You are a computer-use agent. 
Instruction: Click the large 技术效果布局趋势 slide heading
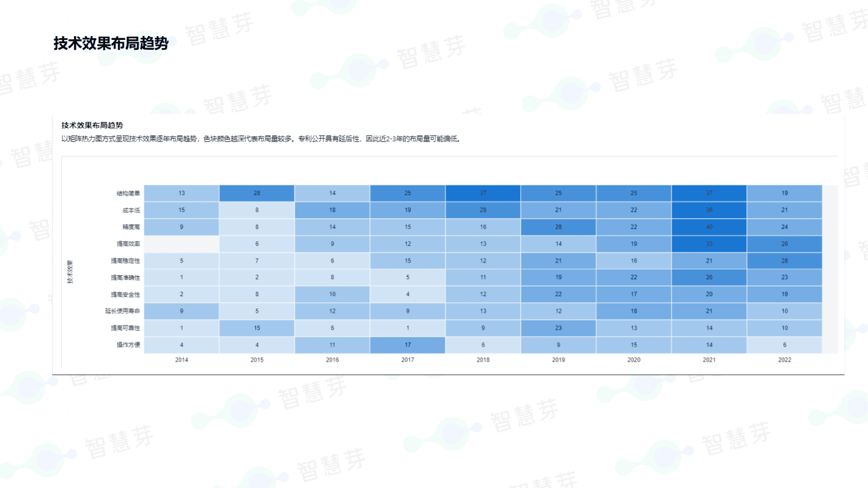tap(111, 44)
